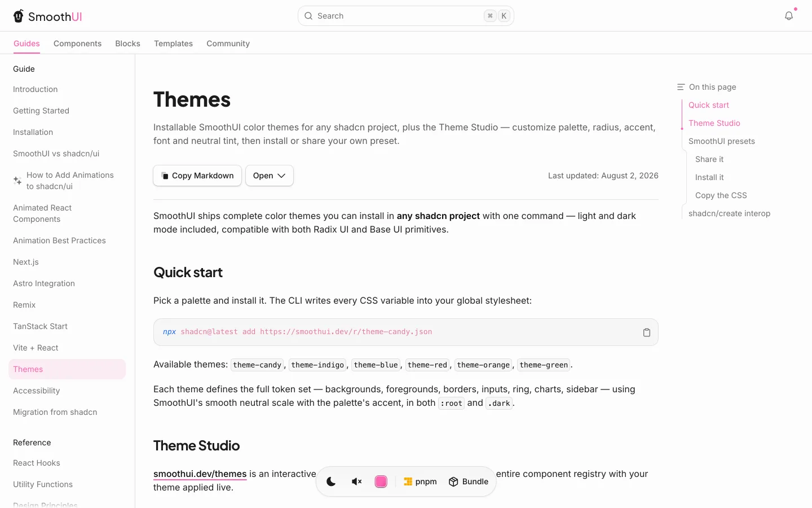The height and width of the screenshot is (508, 812).
Task: Jump to Quick start section
Action: click(709, 105)
